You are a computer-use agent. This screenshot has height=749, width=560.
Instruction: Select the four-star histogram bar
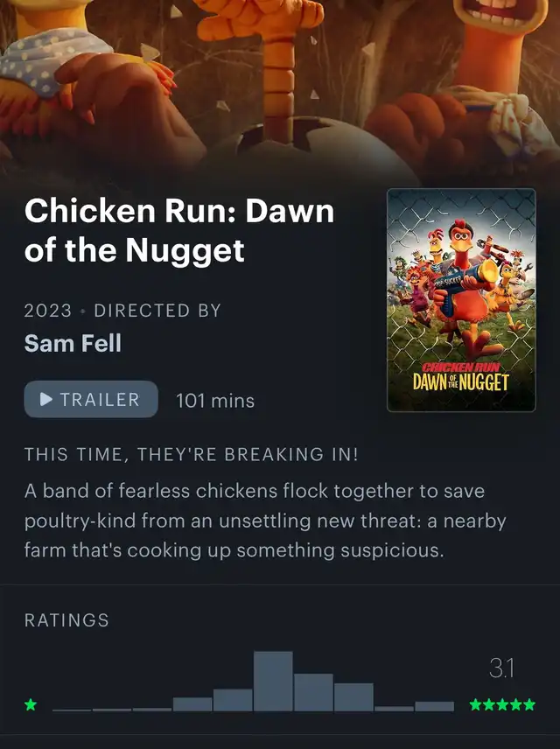click(x=353, y=696)
